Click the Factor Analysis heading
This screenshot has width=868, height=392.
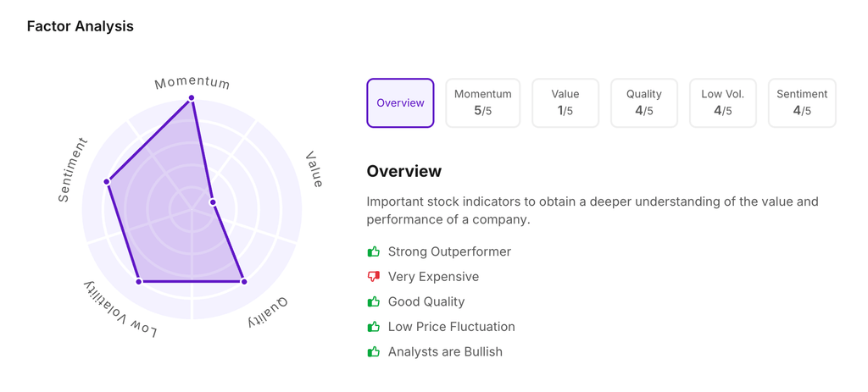[x=81, y=26]
